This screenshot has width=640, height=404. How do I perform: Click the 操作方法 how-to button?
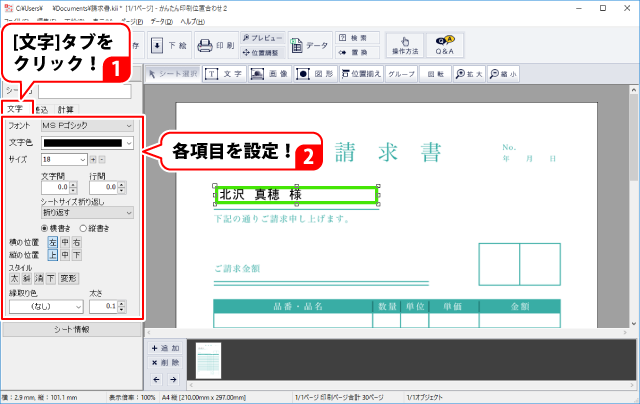coord(403,45)
